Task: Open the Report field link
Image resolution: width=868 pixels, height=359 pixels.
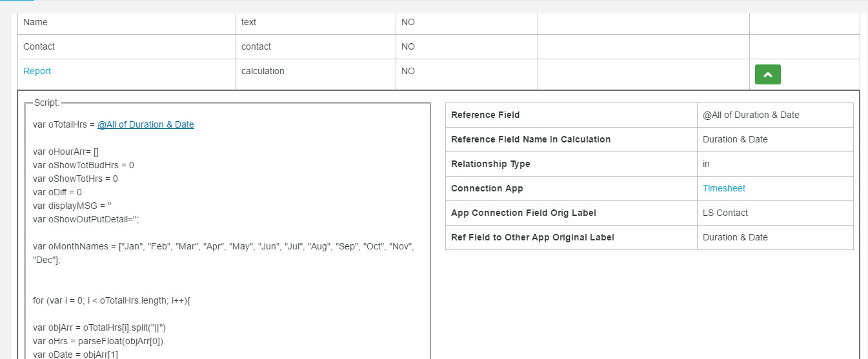Action: pos(37,72)
